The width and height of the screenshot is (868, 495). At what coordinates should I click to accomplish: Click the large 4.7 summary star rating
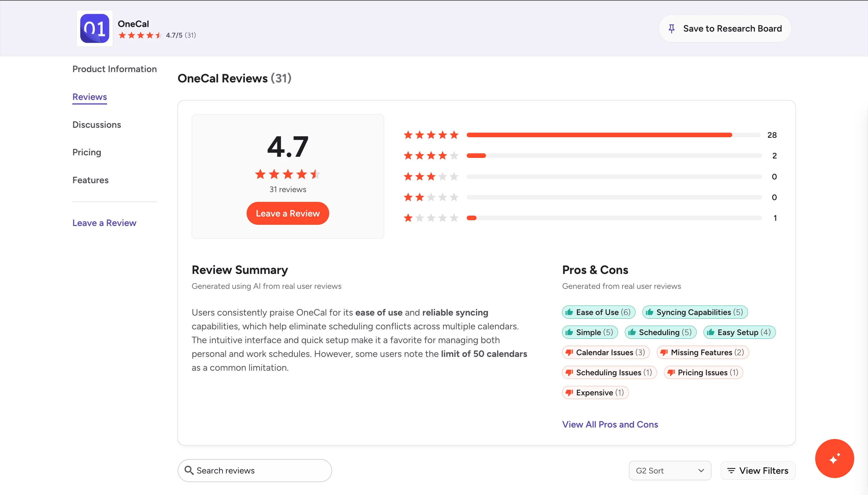tap(288, 174)
